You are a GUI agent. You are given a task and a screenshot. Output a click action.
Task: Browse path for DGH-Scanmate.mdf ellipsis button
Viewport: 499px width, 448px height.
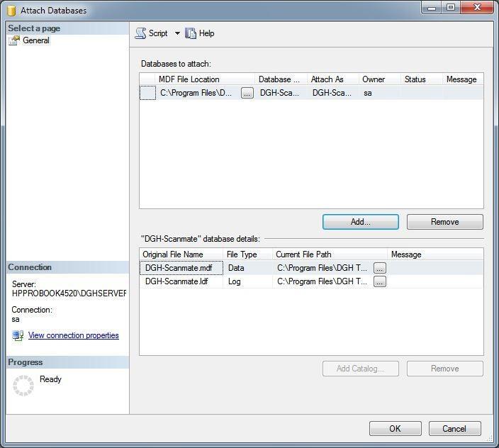tap(380, 268)
